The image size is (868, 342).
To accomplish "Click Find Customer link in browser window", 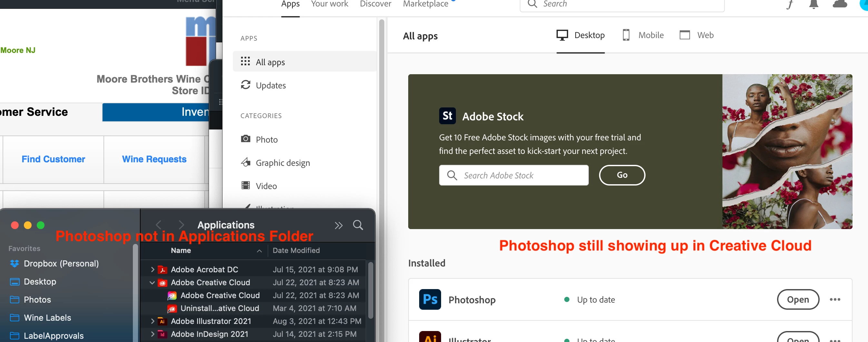I will tap(53, 159).
